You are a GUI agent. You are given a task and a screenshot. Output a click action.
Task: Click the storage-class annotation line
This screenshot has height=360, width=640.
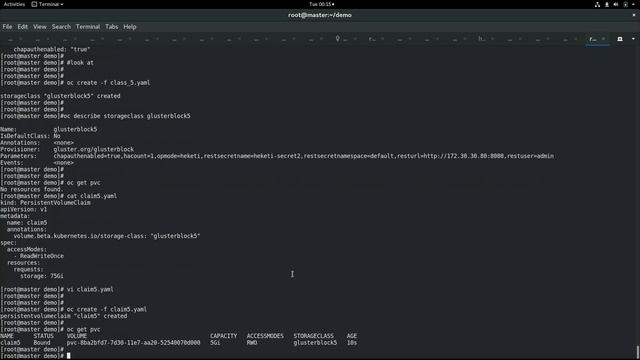(x=107, y=236)
